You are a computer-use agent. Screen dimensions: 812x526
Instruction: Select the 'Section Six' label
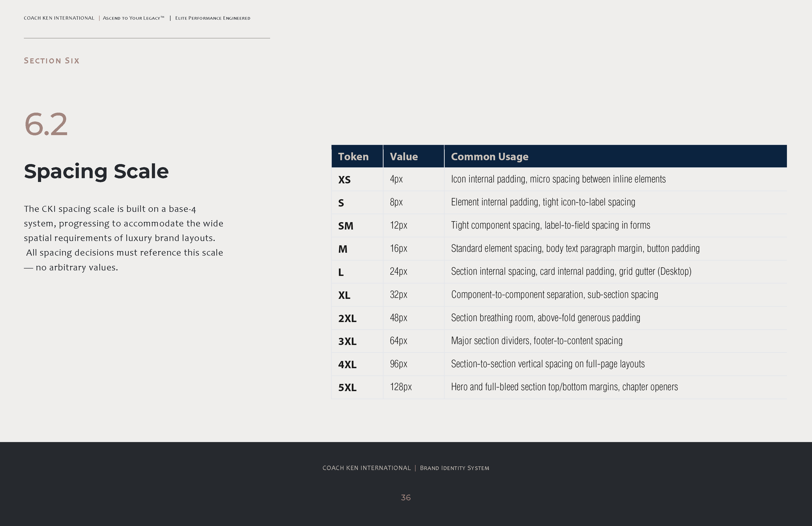[52, 61]
